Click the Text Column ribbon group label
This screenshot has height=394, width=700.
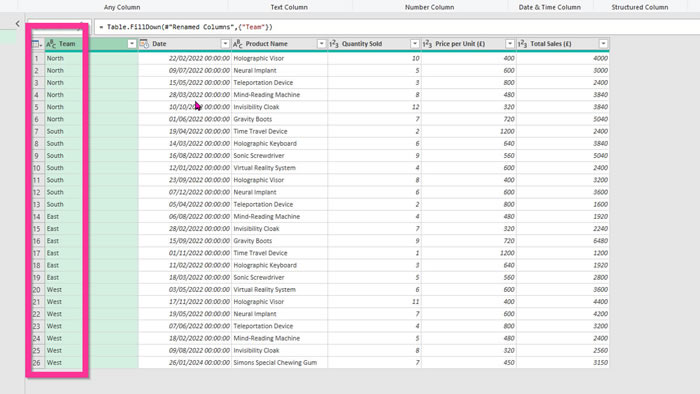click(289, 7)
